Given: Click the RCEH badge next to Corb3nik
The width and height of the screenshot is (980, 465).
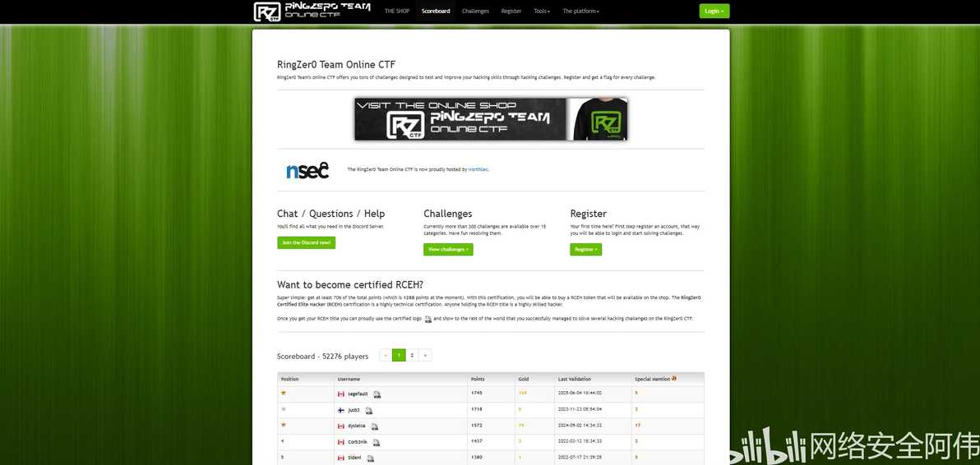Looking at the screenshot, I should (x=376, y=443).
